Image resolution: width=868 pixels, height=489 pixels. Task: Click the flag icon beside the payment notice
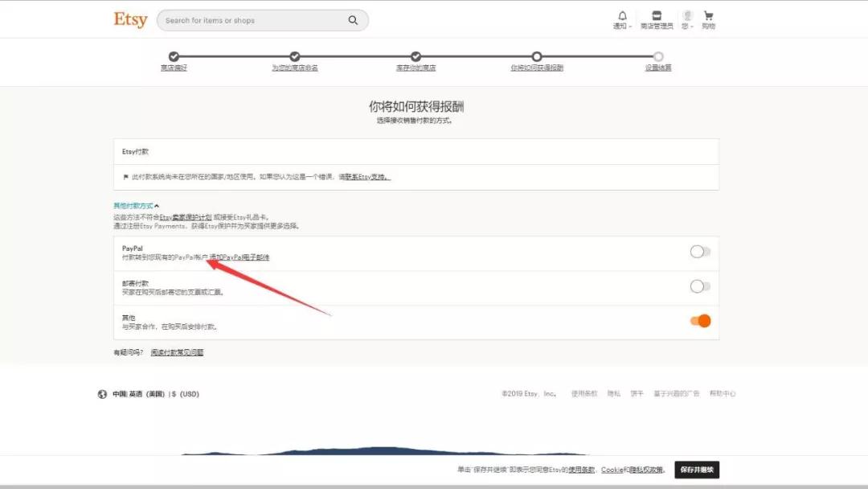pos(125,177)
